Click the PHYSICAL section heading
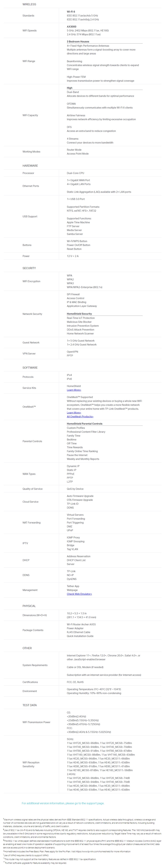Image resolution: width=167 pixels, height=868 pixels. pos(29,606)
